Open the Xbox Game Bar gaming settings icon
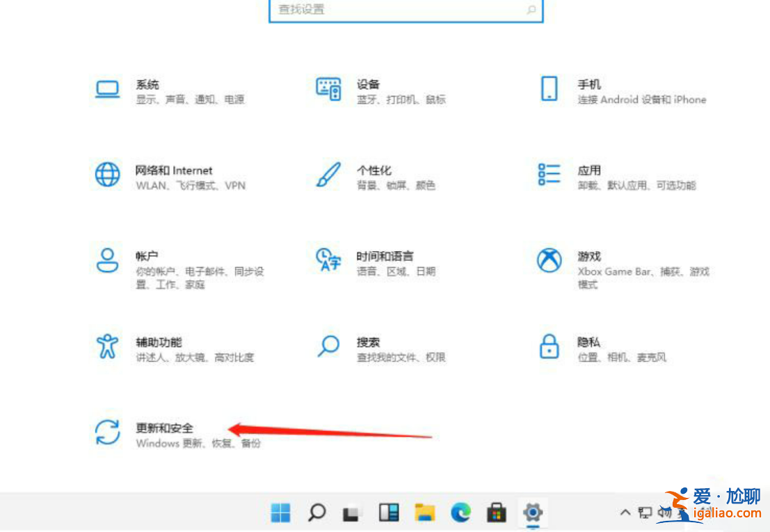Viewport: 770px width, 532px height. click(x=549, y=259)
